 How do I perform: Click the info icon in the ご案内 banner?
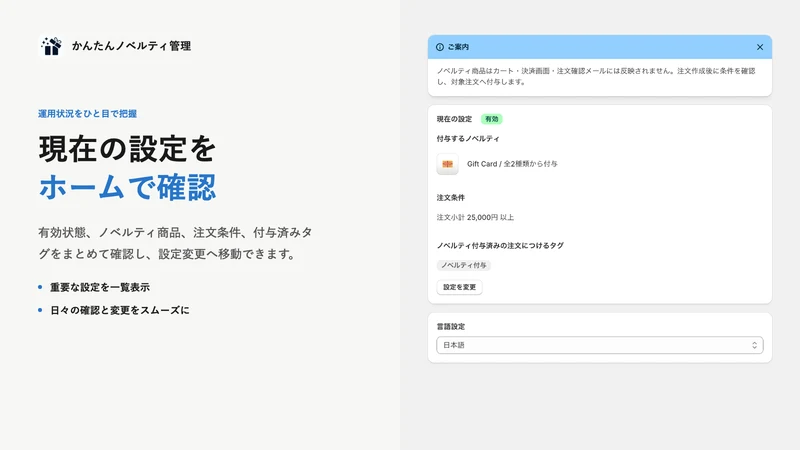tap(440, 47)
